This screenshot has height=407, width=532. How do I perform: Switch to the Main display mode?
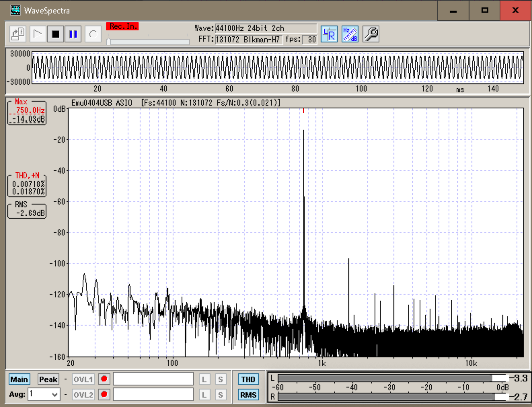(19, 379)
